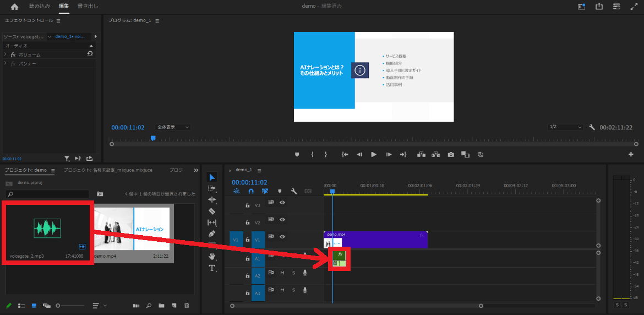Choose the Hand tool
The image size is (644, 315).
tap(212, 256)
